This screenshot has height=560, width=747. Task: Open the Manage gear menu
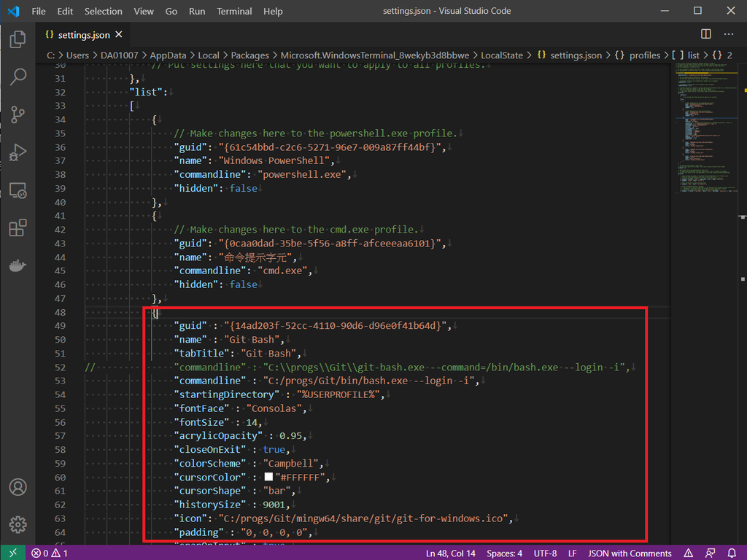[18, 524]
